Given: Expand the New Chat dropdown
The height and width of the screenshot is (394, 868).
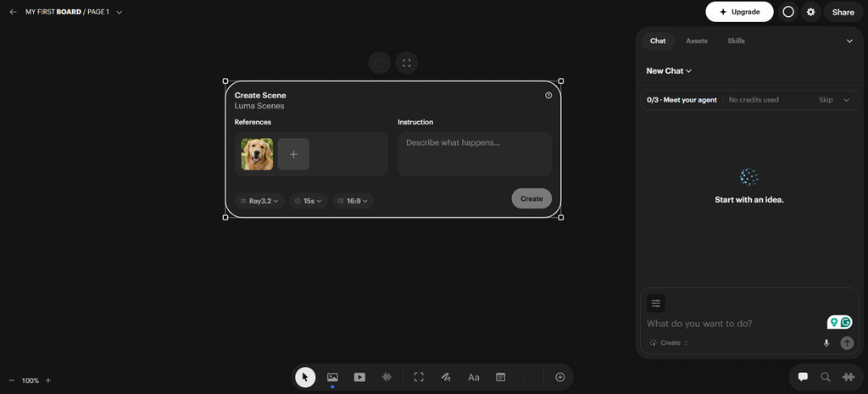Looking at the screenshot, I should (x=670, y=71).
